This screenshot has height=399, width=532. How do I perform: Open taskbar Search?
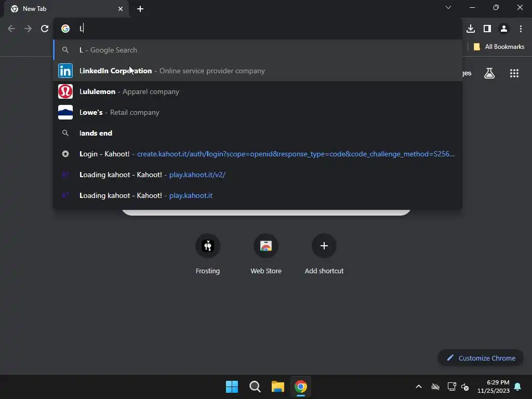[x=255, y=387]
